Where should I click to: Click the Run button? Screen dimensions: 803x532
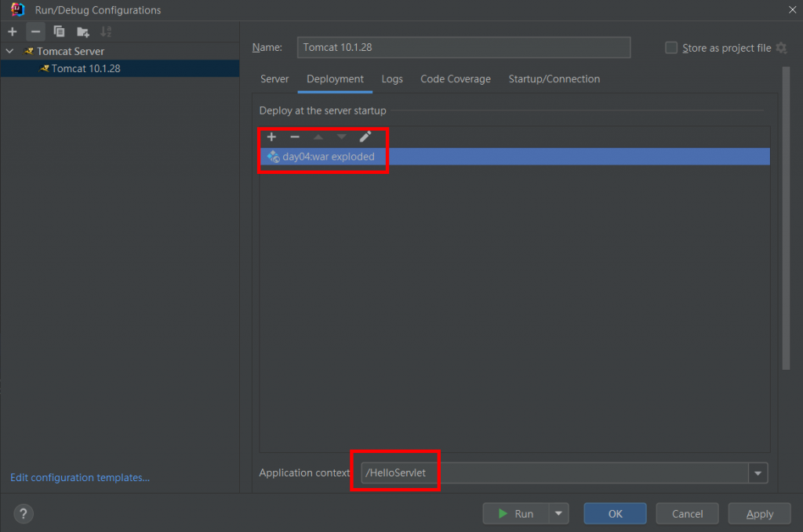516,513
